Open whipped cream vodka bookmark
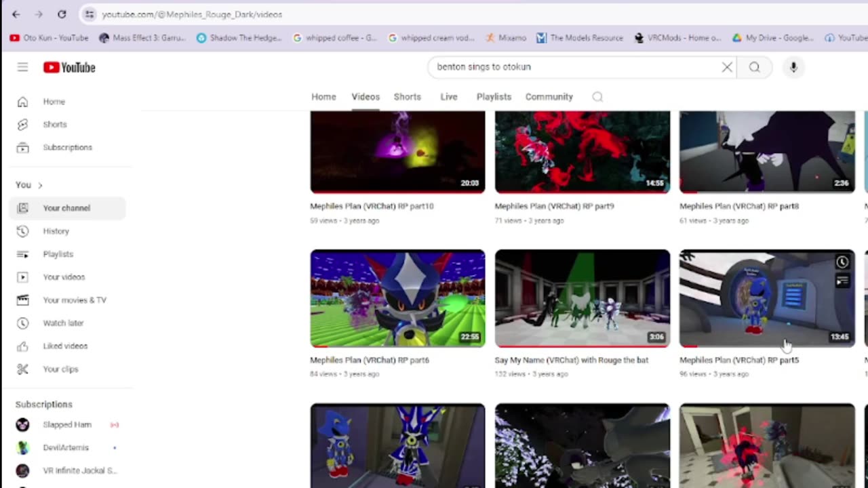Viewport: 868px width, 488px height. tap(431, 38)
